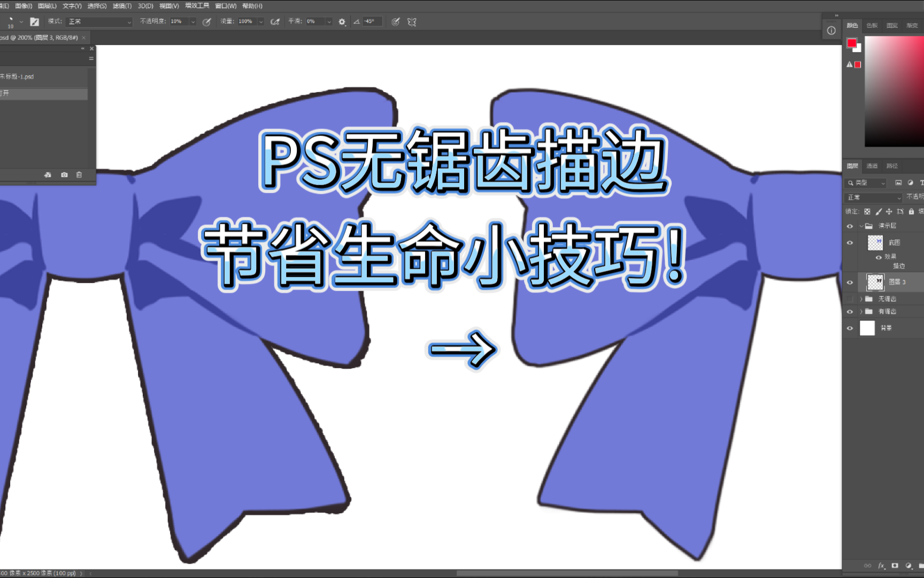Select the pressure-controls-size brush icon
The width and height of the screenshot is (924, 578).
pos(396,21)
